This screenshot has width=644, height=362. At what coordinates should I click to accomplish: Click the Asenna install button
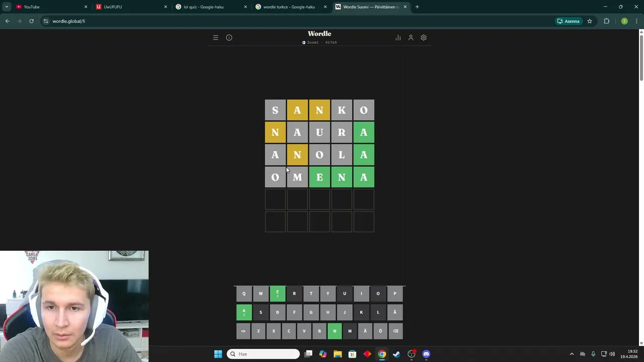tap(569, 21)
